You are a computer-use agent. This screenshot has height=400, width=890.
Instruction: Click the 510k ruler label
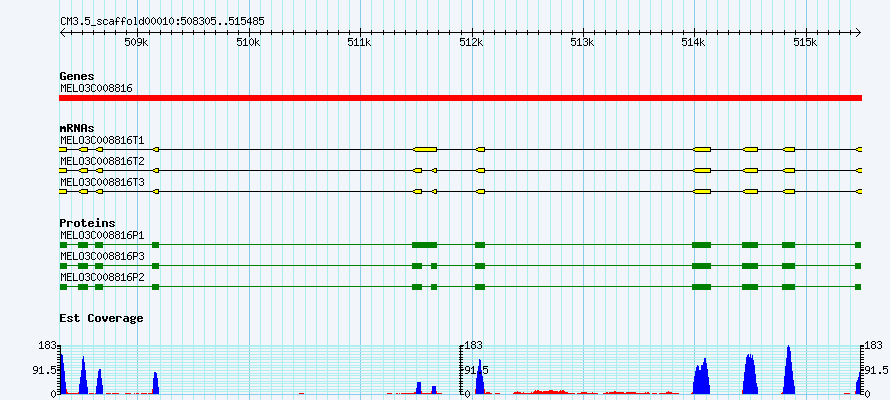pos(248,43)
